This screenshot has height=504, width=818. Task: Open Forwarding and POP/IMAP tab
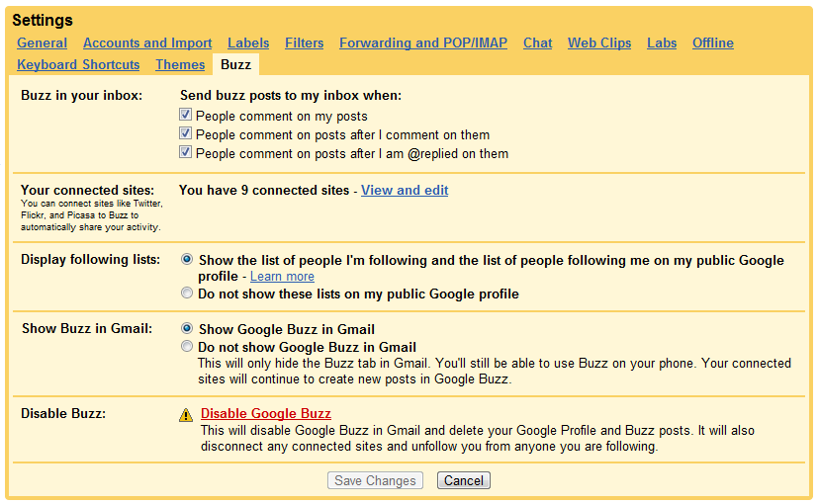423,43
